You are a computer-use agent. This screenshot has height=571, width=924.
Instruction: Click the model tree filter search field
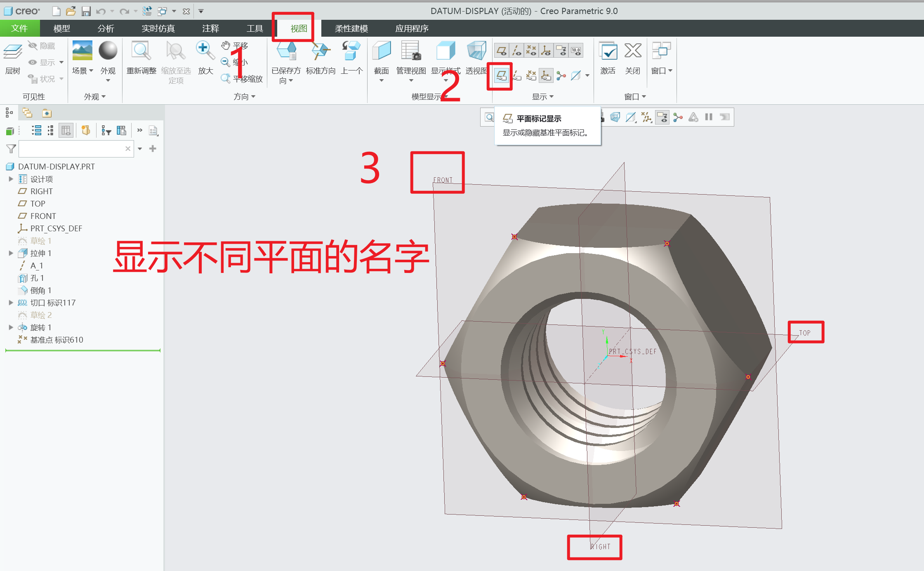71,149
